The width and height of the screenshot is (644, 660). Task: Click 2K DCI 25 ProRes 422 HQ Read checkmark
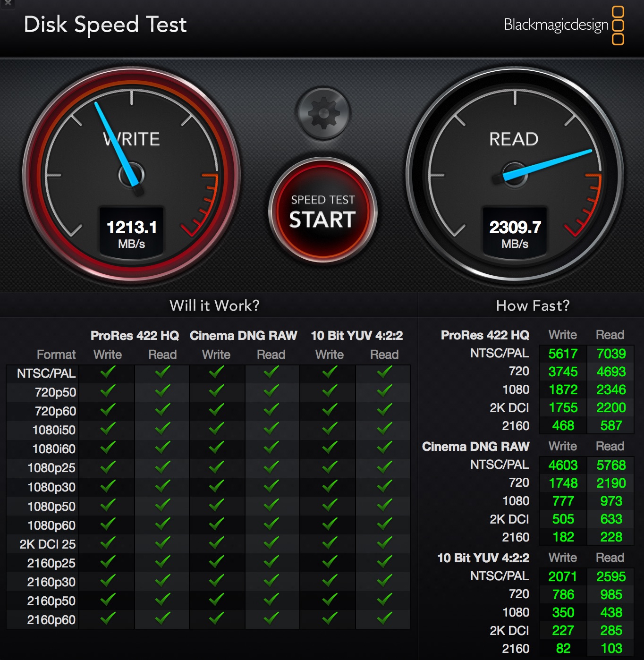pyautogui.click(x=162, y=543)
